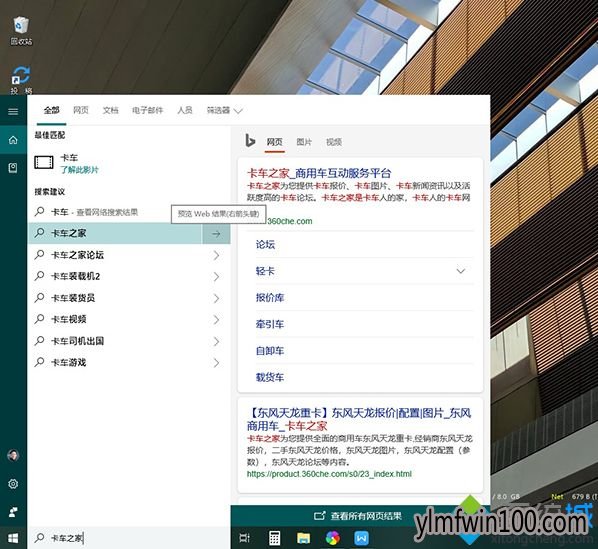Viewport: 598px width, 549px height.
Task: Click the magnifier icon in the search box
Action: pos(39,538)
